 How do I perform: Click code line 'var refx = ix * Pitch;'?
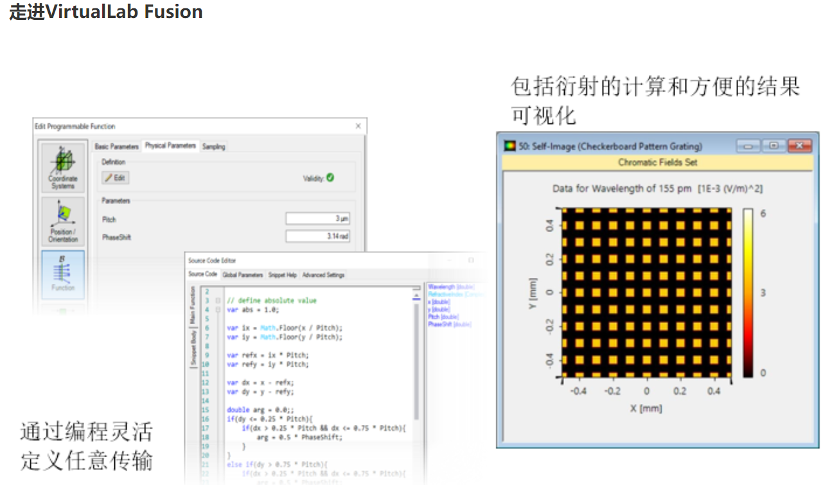point(268,355)
